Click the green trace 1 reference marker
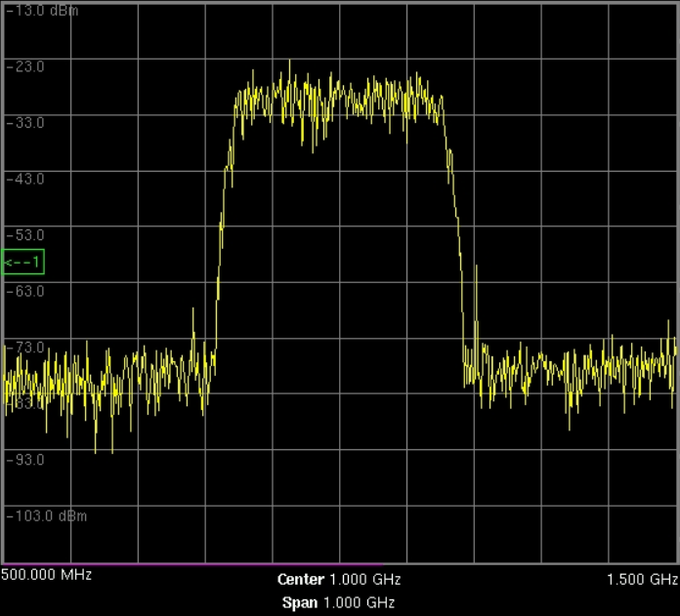This screenshot has height=616, width=680. pyautogui.click(x=22, y=263)
